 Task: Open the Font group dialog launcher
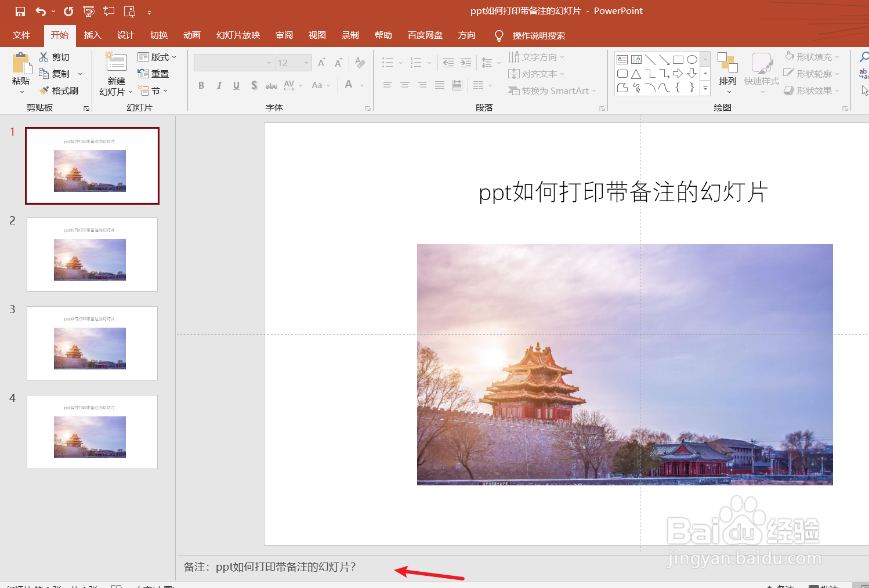pyautogui.click(x=368, y=108)
